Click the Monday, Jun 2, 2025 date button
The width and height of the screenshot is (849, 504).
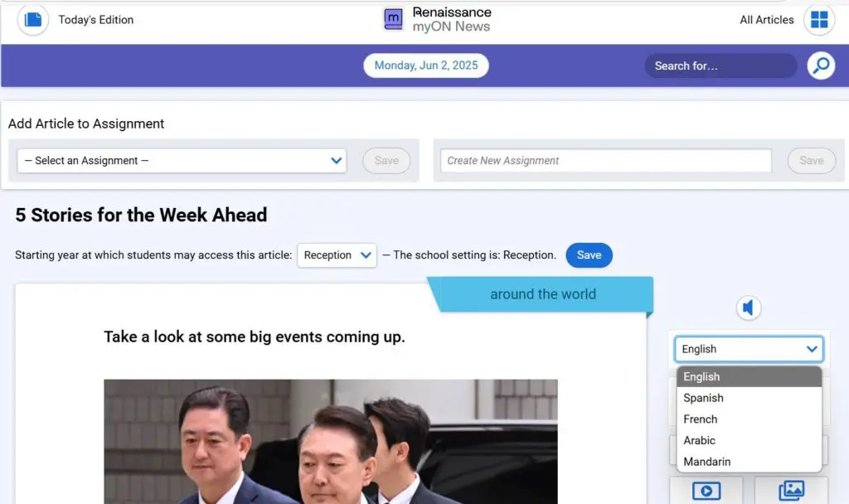426,65
